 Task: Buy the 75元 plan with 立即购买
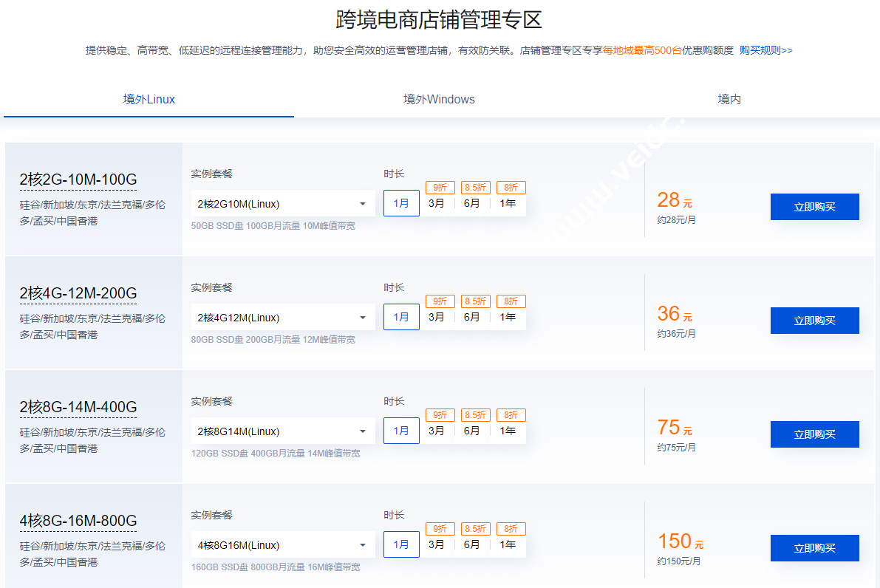[814, 434]
